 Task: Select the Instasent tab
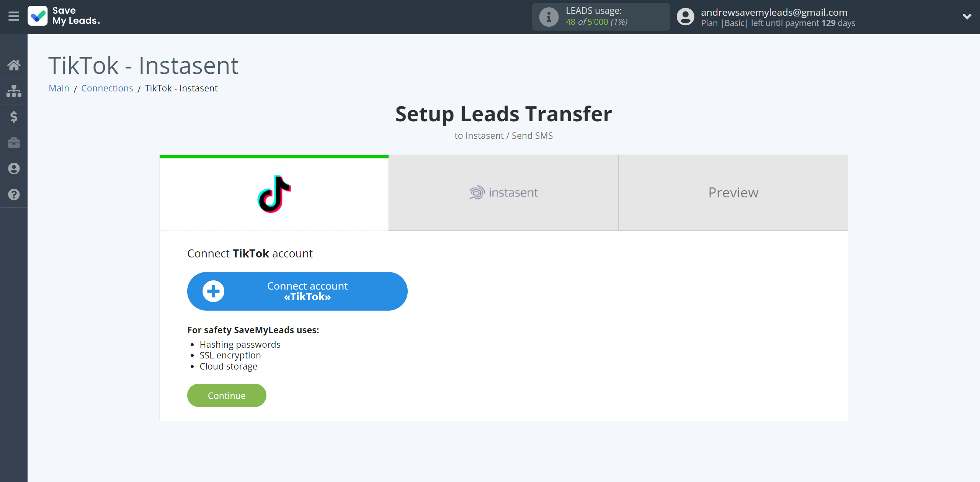point(503,192)
